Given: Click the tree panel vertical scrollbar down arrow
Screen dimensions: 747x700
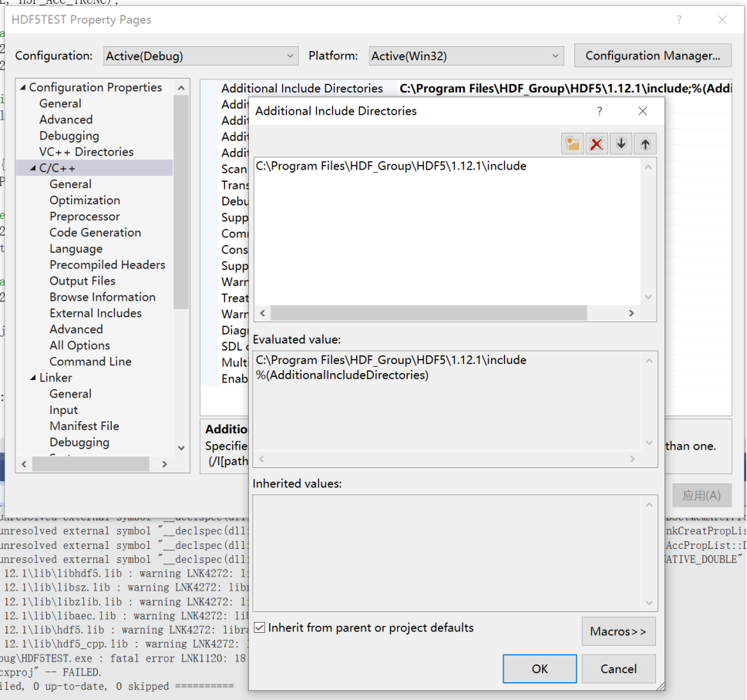Looking at the screenshot, I should click(181, 448).
